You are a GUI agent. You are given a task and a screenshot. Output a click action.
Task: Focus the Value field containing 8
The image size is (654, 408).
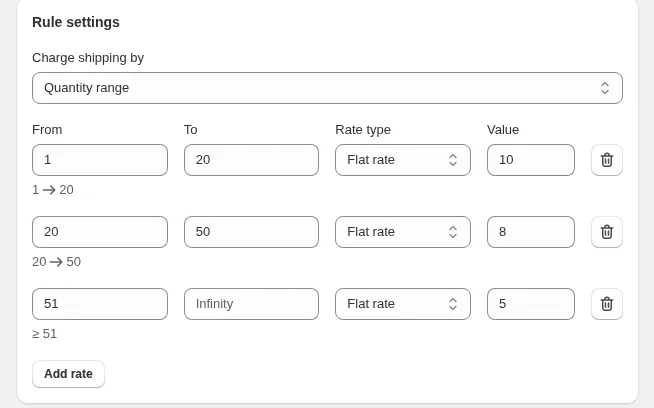pyautogui.click(x=531, y=232)
